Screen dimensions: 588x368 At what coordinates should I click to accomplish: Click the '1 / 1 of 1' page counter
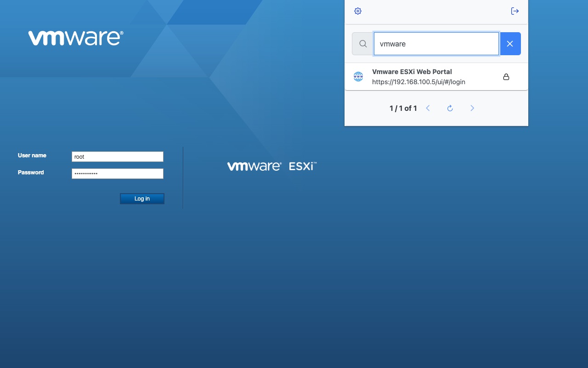(403, 109)
